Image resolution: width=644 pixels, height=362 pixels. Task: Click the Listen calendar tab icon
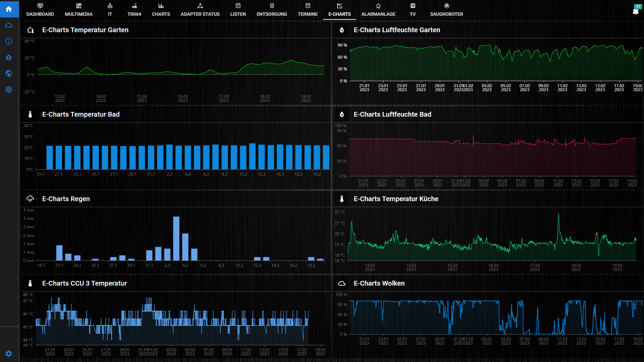tap(238, 6)
